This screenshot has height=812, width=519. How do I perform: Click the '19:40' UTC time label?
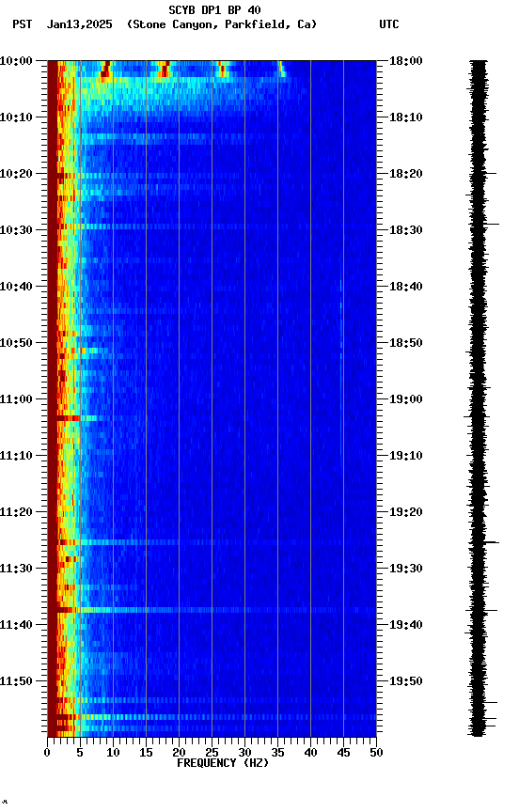[x=406, y=625]
